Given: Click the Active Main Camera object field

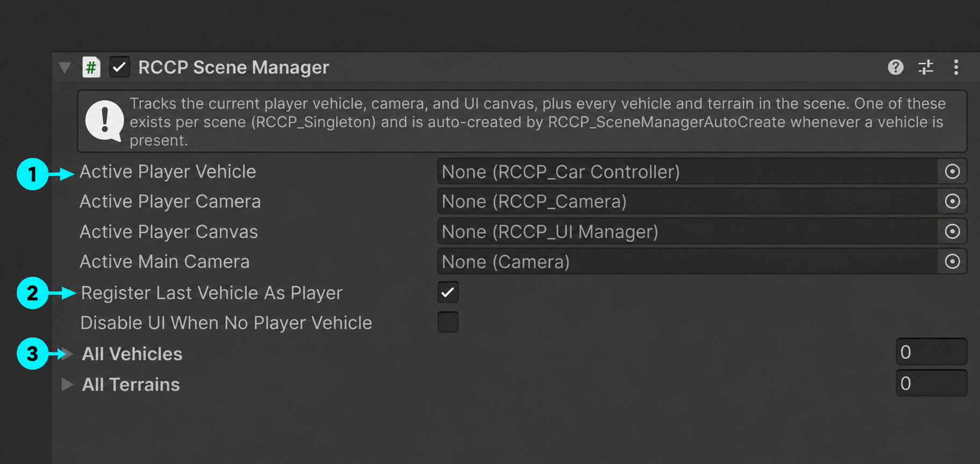Looking at the screenshot, I should point(702,261).
